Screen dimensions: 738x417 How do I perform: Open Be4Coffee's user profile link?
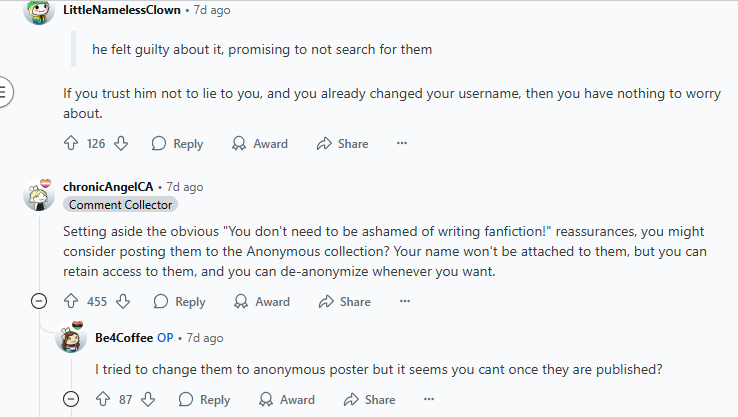124,337
